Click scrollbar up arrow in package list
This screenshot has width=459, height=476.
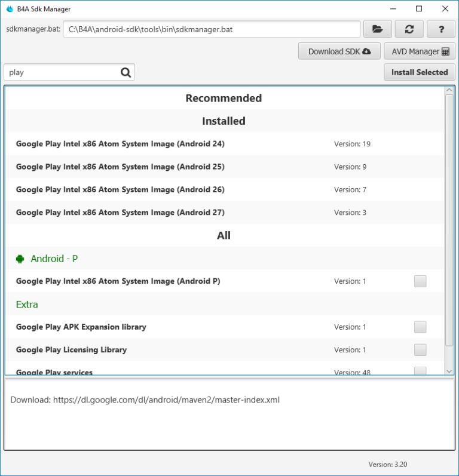tap(449, 90)
